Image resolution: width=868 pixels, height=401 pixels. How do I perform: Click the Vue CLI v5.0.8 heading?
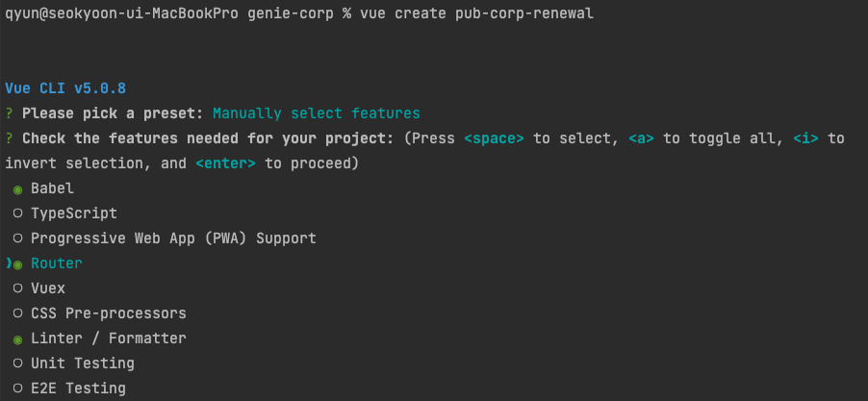coord(65,88)
